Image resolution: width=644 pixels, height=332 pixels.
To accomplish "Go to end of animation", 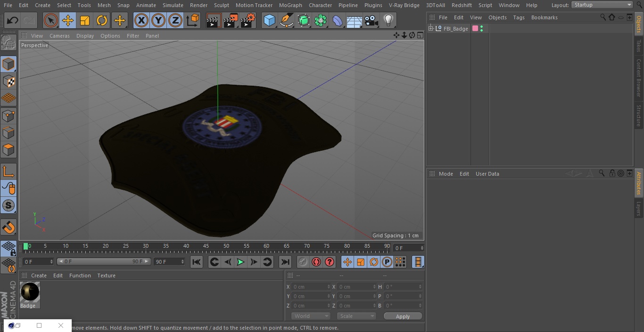I will [x=285, y=262].
